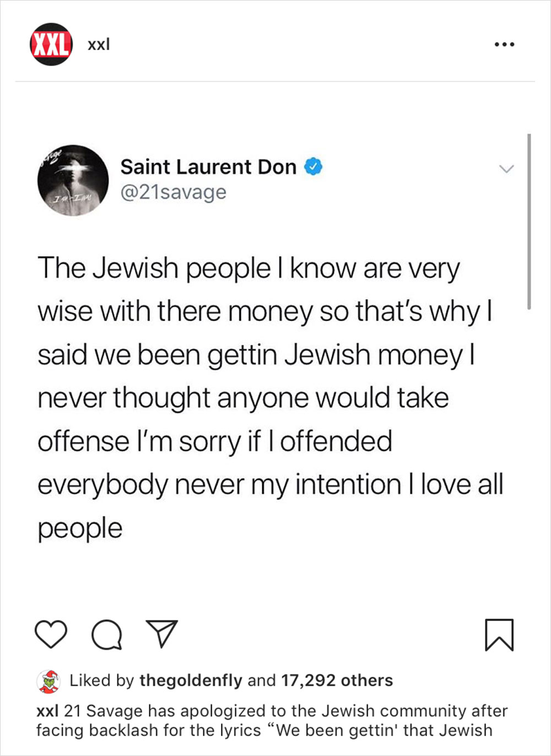
Task: Click the Grinch avatar beside likes
Action: pos(48,682)
